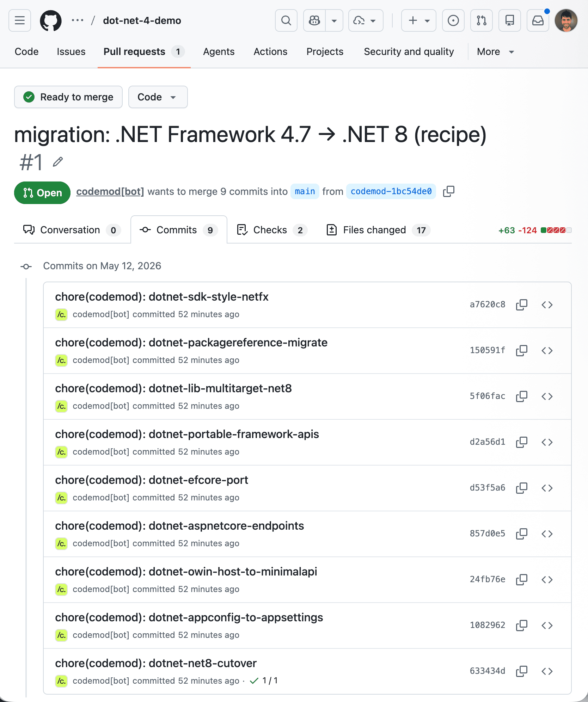Open the notifications inbox
Image resolution: width=588 pixels, height=702 pixels.
coord(538,20)
